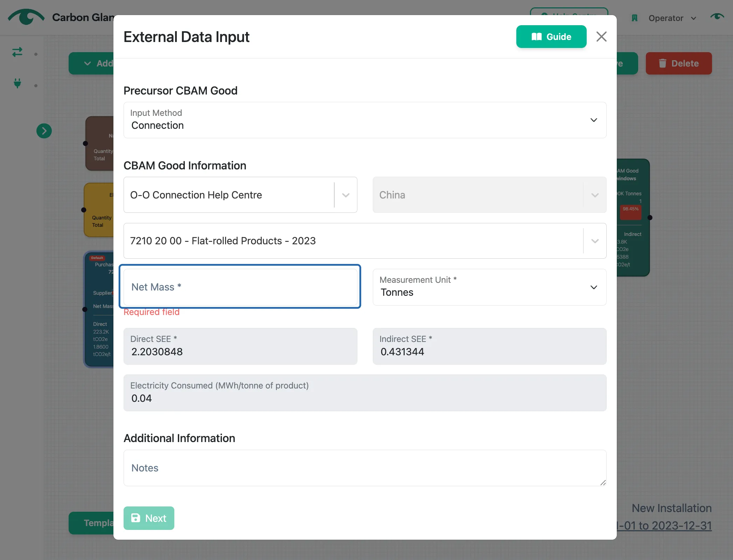Open the O-O Connection Help Centre dropdown
Image resolution: width=733 pixels, height=560 pixels.
(x=240, y=195)
